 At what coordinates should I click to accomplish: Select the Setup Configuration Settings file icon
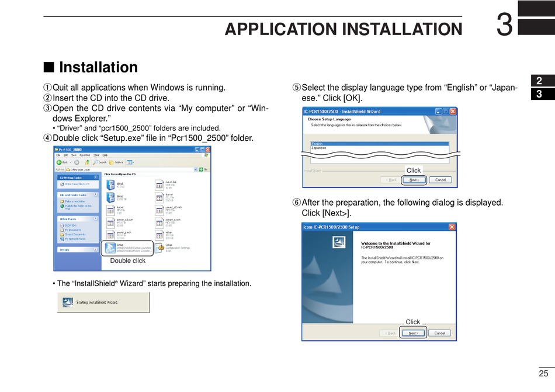(159, 248)
